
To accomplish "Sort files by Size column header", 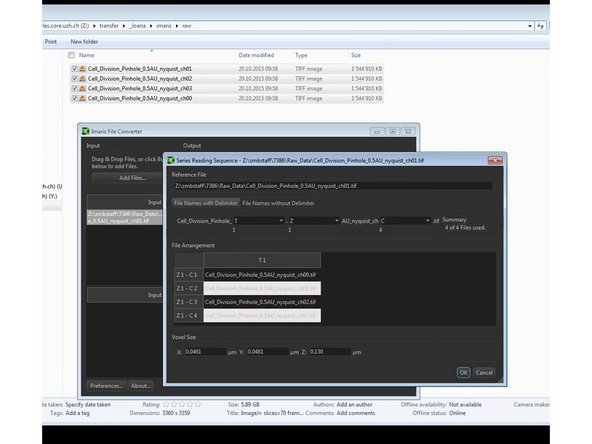I will pos(356,55).
